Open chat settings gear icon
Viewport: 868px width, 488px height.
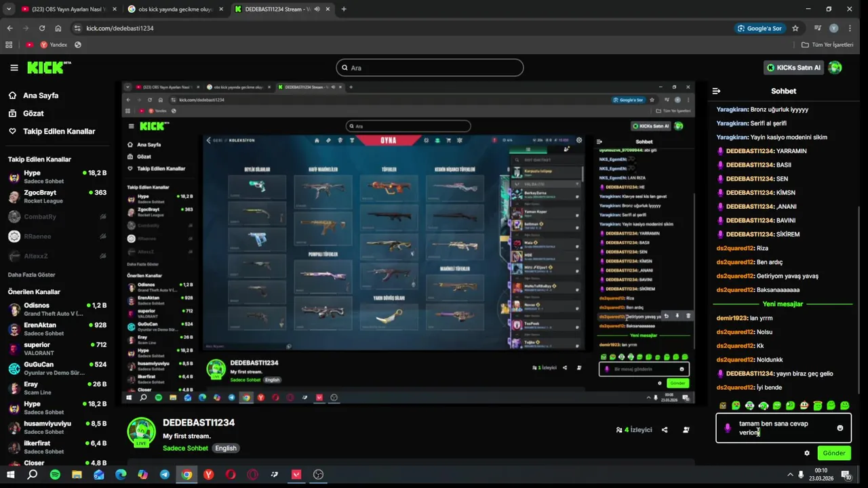click(x=806, y=453)
